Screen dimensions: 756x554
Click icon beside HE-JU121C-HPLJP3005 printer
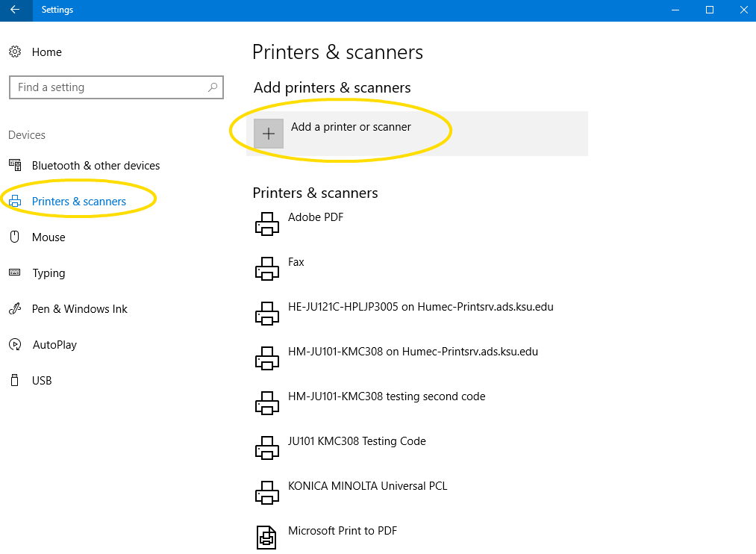(x=267, y=314)
